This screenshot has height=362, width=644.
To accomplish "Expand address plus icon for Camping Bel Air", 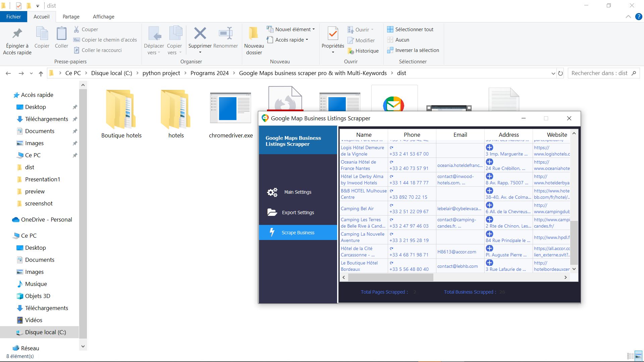I will pyautogui.click(x=489, y=205).
